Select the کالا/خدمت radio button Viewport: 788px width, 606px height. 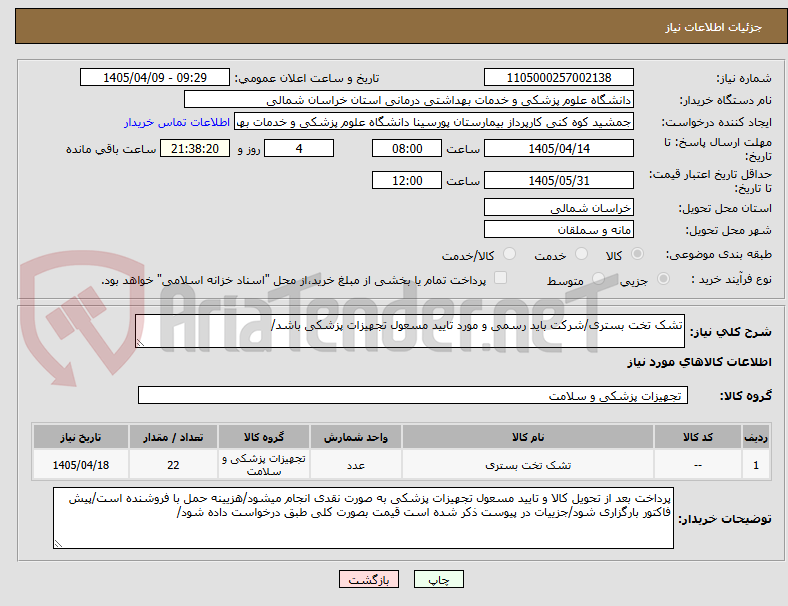509,254
